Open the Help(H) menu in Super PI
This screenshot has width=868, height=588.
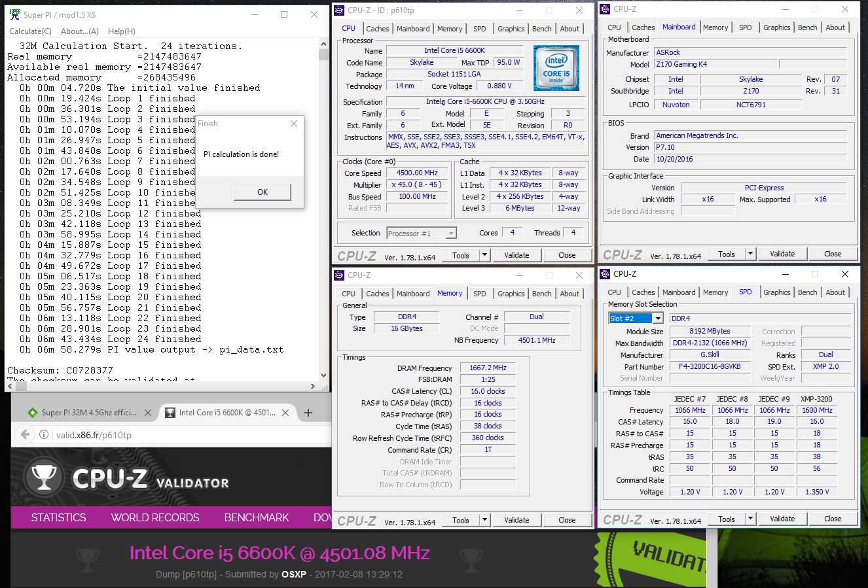click(122, 31)
